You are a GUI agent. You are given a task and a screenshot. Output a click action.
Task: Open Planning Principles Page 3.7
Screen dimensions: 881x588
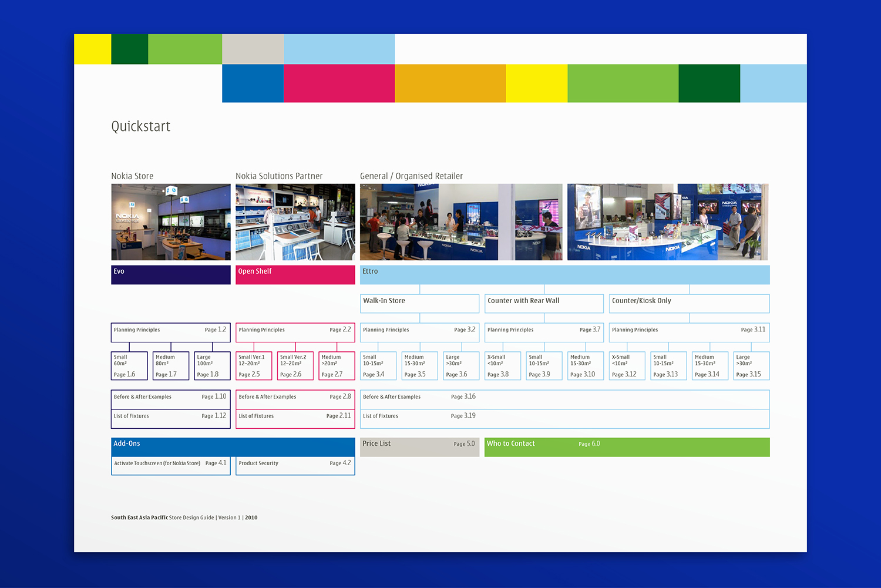544,332
